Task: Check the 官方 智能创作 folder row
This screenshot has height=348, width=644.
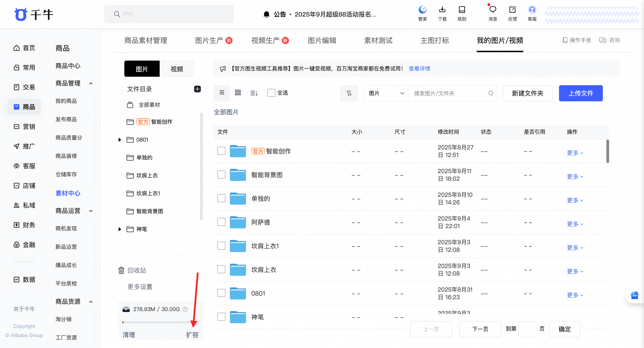Action: coord(221,151)
